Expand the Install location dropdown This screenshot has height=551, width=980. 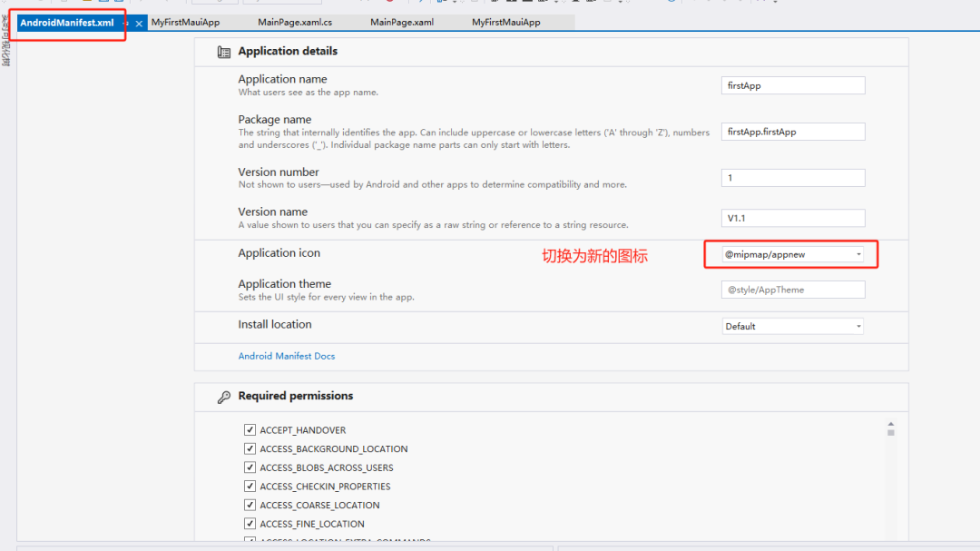tap(858, 327)
